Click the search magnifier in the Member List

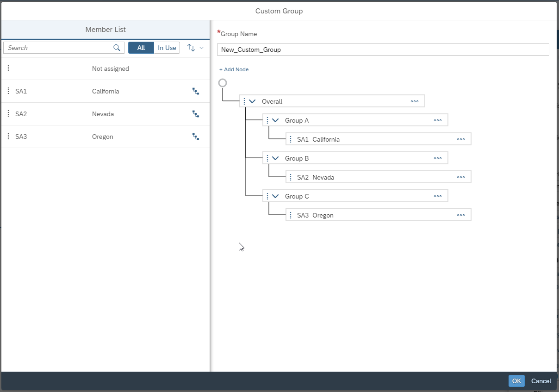(117, 47)
